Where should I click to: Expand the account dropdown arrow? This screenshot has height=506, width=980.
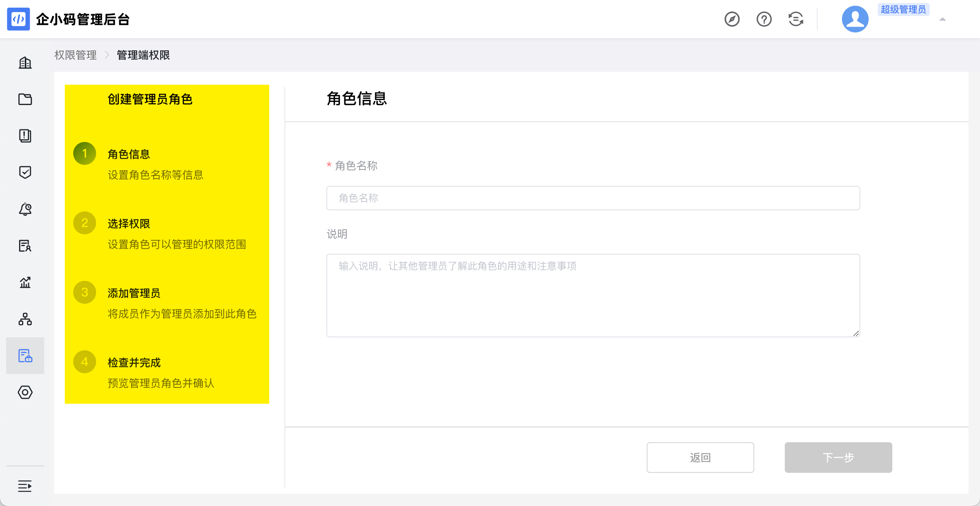click(x=942, y=19)
